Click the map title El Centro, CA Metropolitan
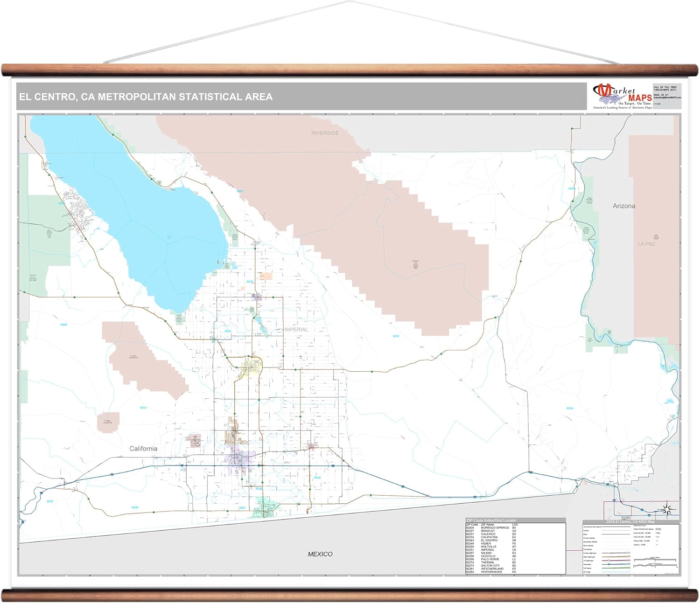700x603 pixels. 146,97
